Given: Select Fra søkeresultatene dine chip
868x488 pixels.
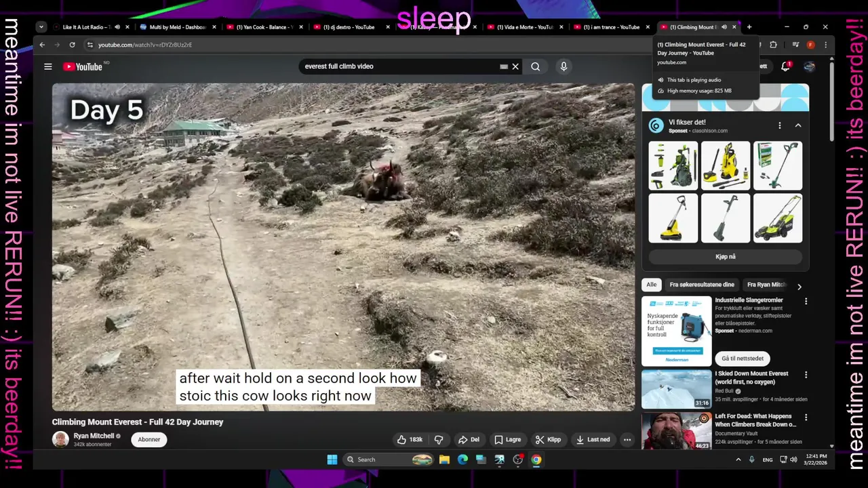Looking at the screenshot, I should pos(702,285).
